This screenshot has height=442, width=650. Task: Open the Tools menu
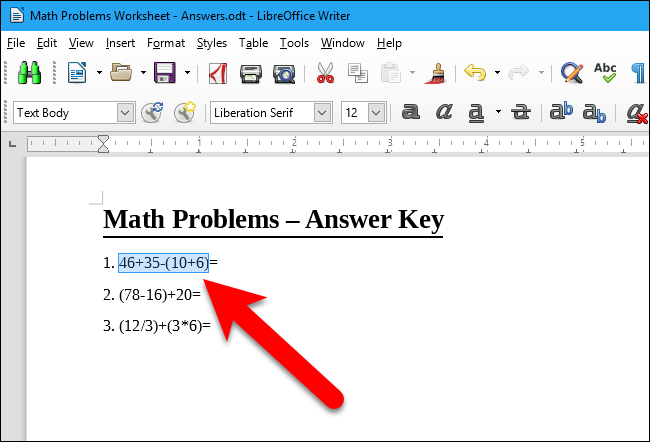(294, 43)
